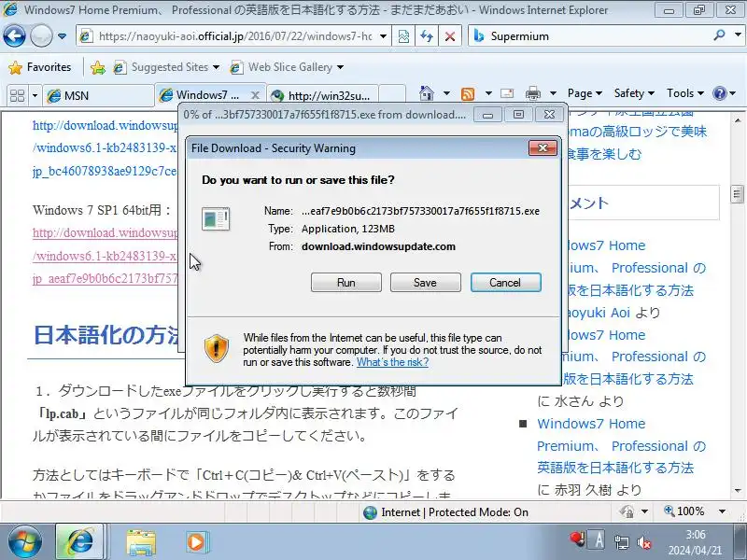747x560 pixels.
Task: Click the Forward navigation arrow button
Action: click(41, 35)
